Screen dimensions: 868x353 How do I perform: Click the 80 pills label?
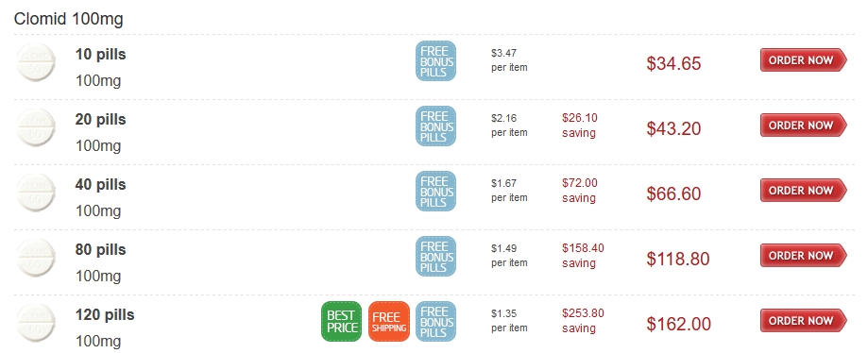101,249
